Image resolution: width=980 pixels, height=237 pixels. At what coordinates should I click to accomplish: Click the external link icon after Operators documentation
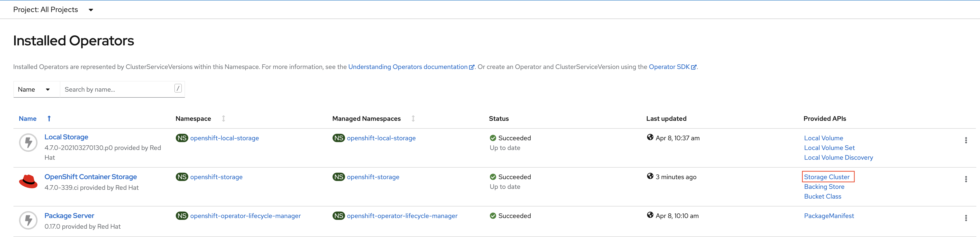pos(472,67)
